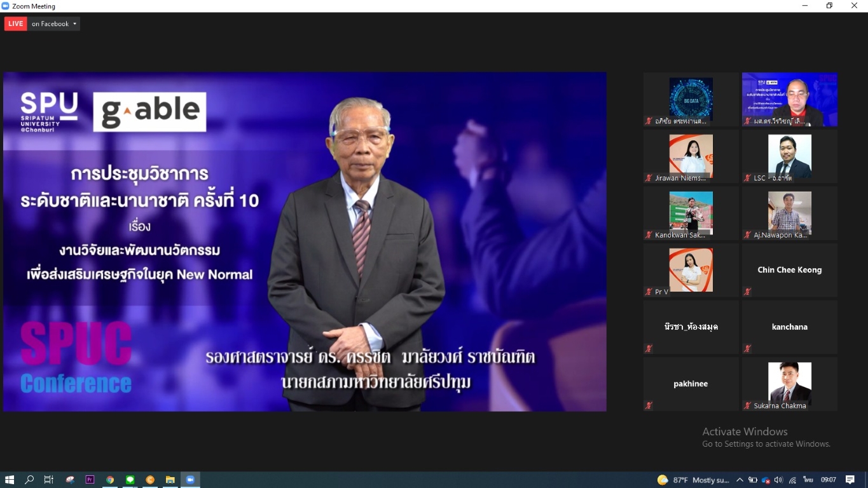
Task: Open the Windows Start menu
Action: coord(10,480)
